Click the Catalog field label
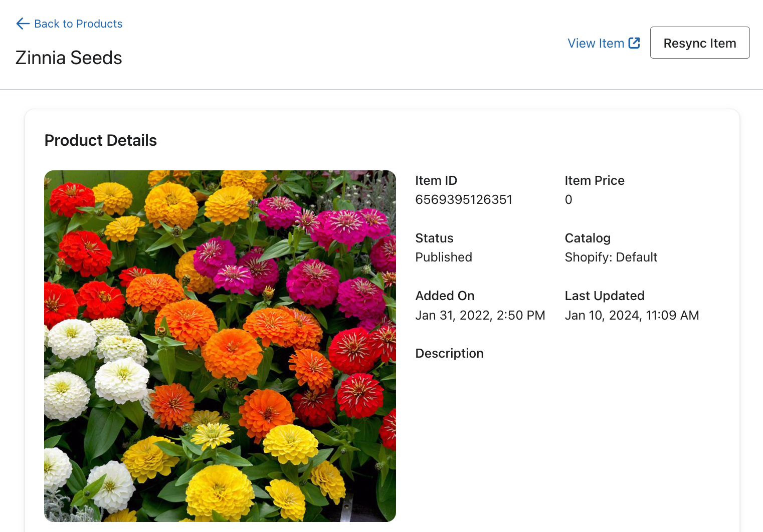 pyautogui.click(x=587, y=238)
